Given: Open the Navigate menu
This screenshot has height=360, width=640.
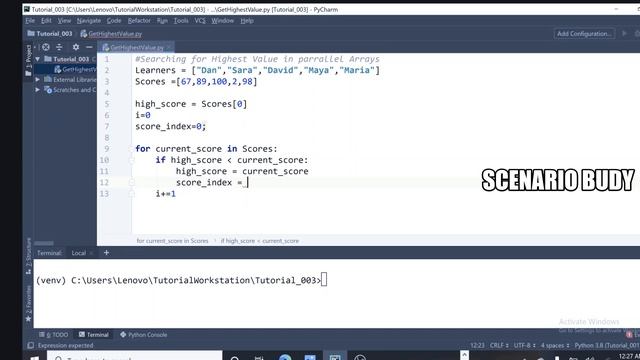Looking at the screenshot, I should point(89,20).
